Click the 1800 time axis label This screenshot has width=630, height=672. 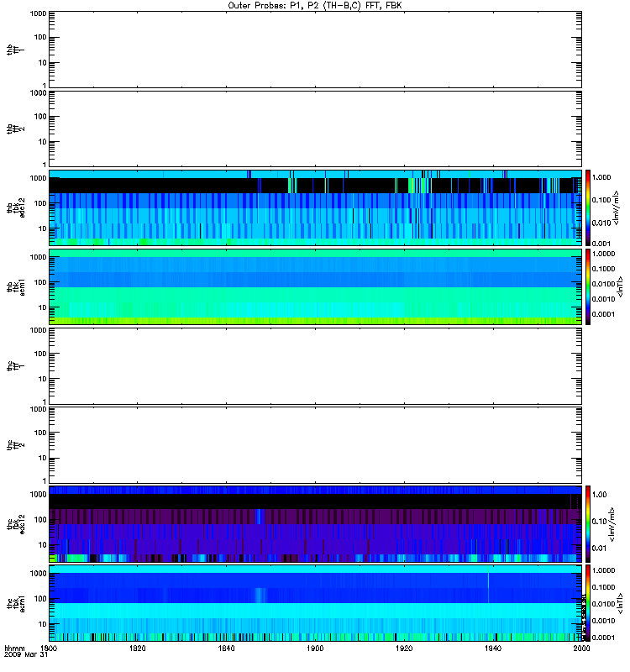coord(49,648)
